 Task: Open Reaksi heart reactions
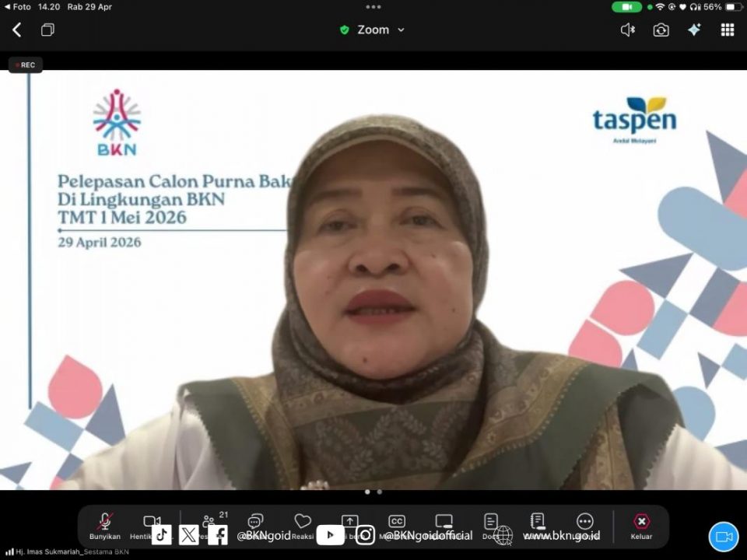(303, 523)
